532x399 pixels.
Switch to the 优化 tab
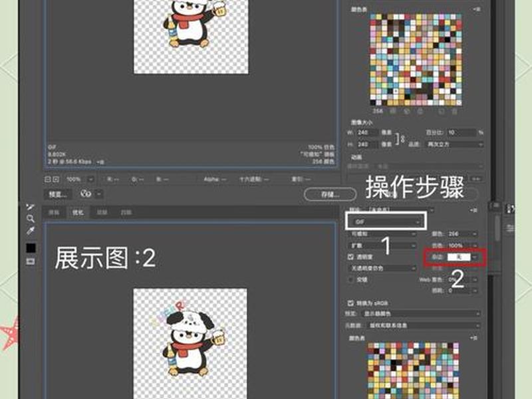(x=78, y=212)
